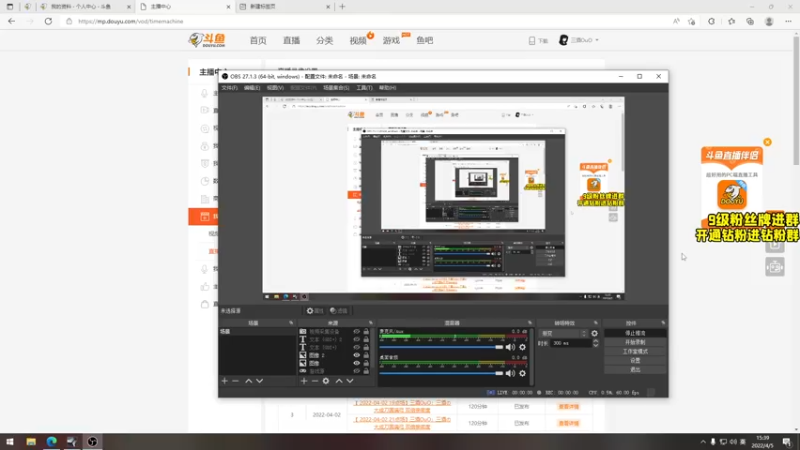Close the 斗鱼直播伴侣 floating ad
The image size is (800, 450).
(767, 142)
